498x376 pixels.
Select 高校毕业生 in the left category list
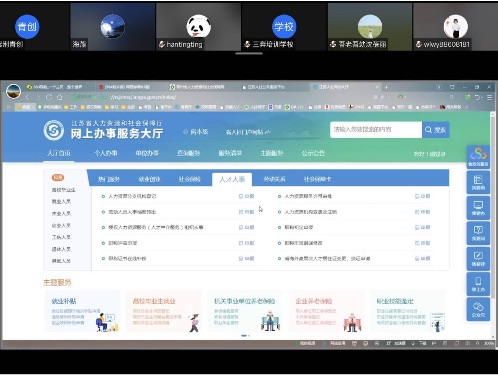pyautogui.click(x=63, y=190)
